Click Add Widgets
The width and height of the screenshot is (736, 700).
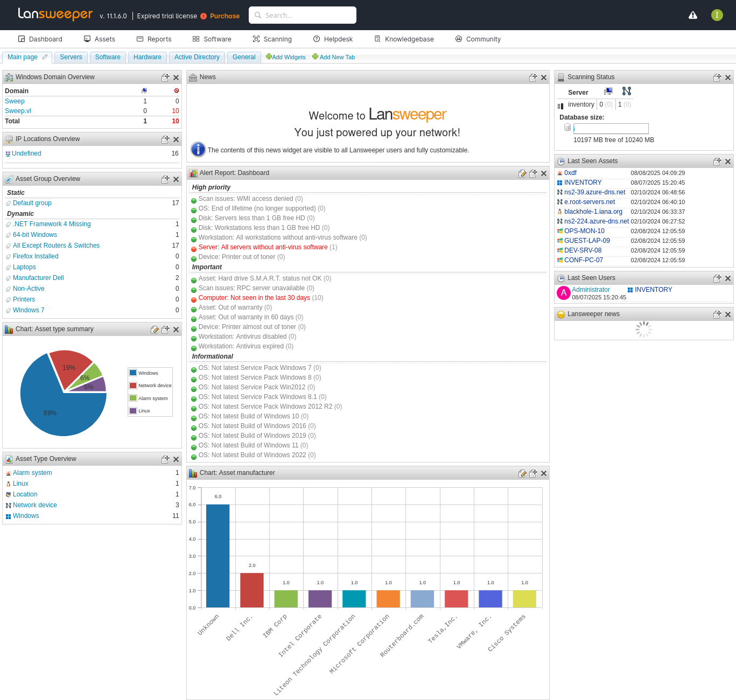(x=286, y=57)
